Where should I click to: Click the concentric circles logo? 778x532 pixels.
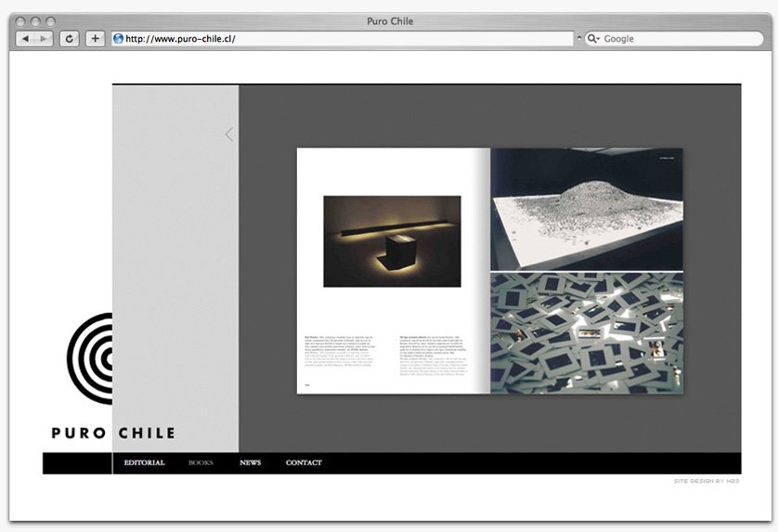(90, 357)
